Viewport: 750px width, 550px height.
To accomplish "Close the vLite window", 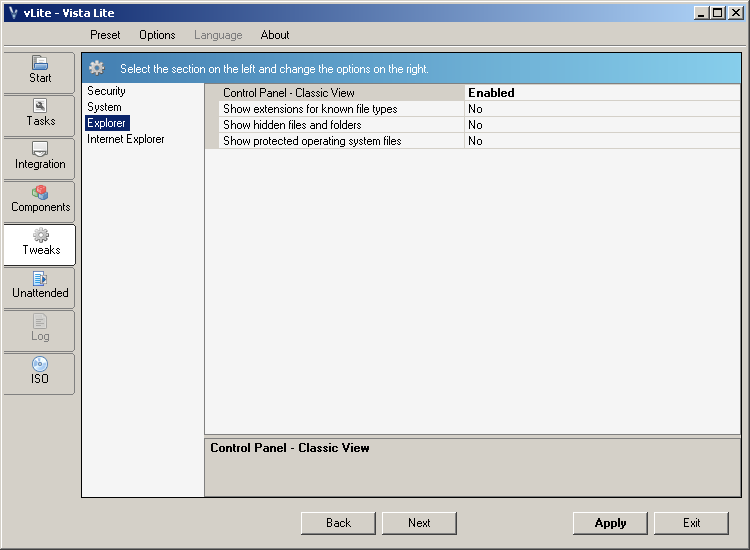I will (736, 13).
